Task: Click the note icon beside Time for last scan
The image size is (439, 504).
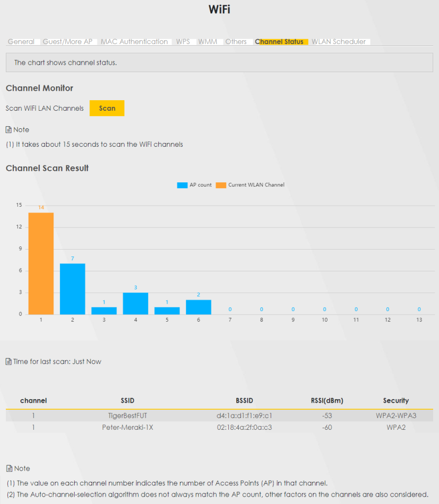Action: 8,362
